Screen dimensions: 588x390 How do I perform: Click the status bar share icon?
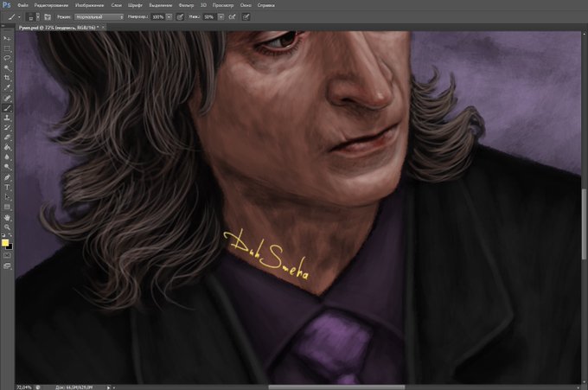38,387
